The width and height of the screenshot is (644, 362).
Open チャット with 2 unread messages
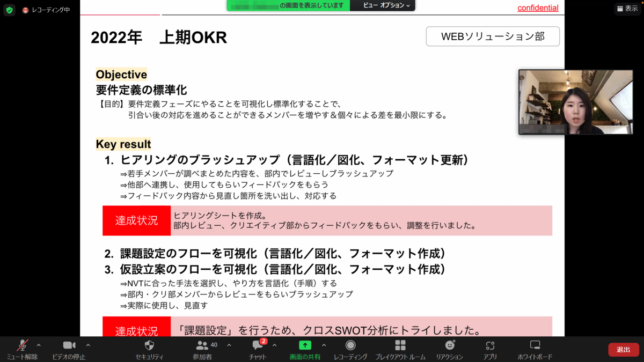[258, 350]
